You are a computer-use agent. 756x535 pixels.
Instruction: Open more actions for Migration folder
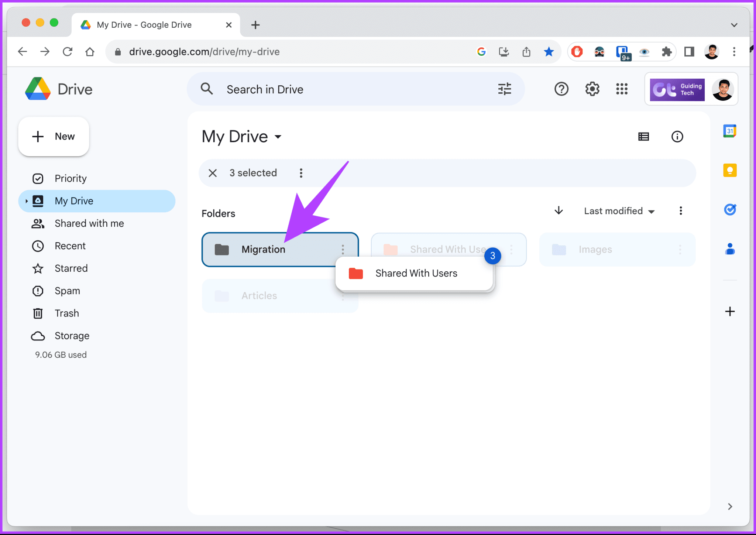click(x=343, y=250)
